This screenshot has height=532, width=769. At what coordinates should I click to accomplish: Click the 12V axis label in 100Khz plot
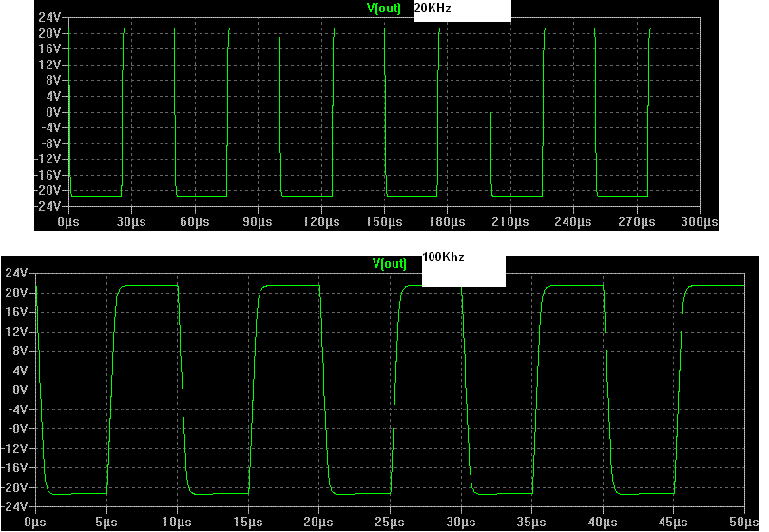pos(17,332)
